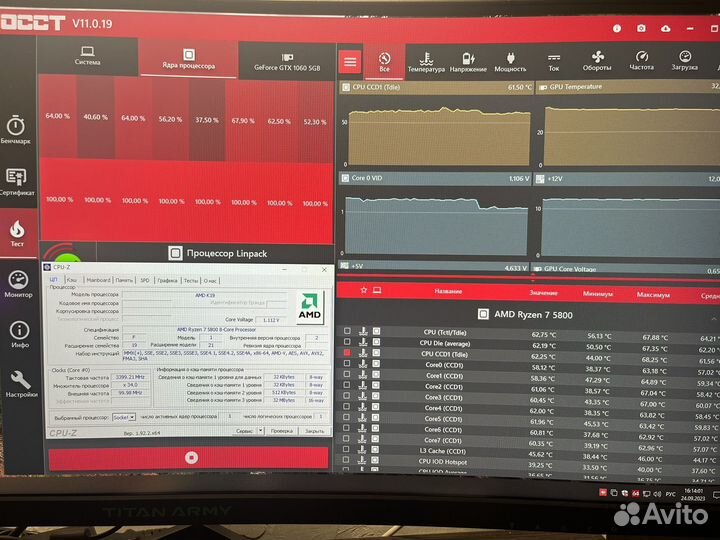Viewport: 720px width, 540px height.
Task: Open the Socket processor dropdown in CPU-Z
Action: point(124,417)
